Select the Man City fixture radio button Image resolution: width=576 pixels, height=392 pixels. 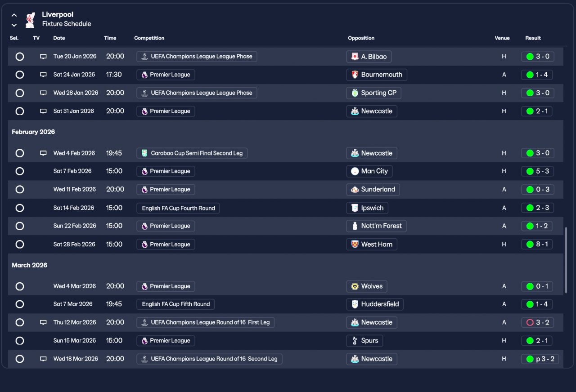pyautogui.click(x=20, y=171)
